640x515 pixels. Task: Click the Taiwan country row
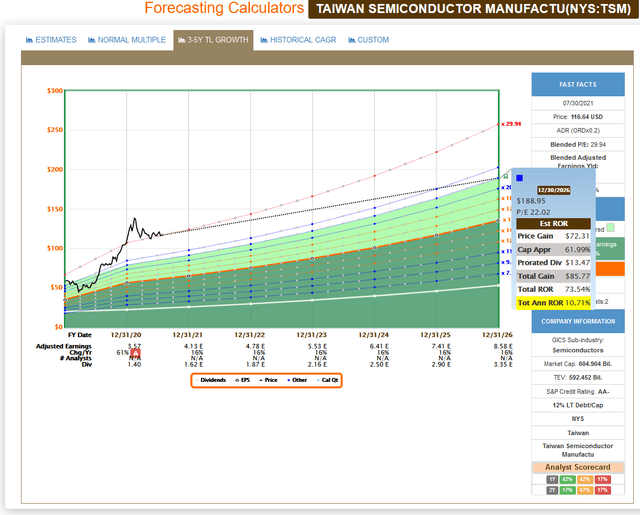coord(578,433)
